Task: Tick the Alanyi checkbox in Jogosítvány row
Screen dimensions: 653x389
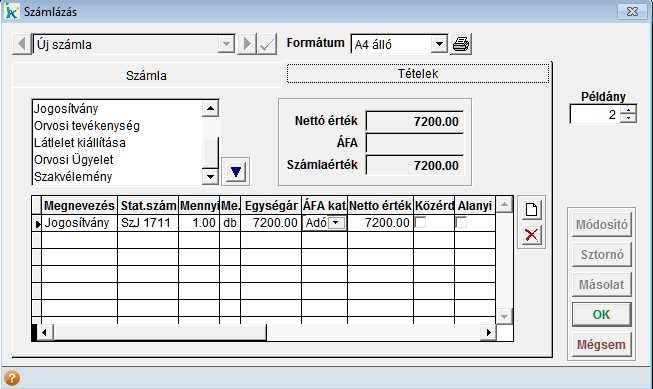Action: (461, 223)
